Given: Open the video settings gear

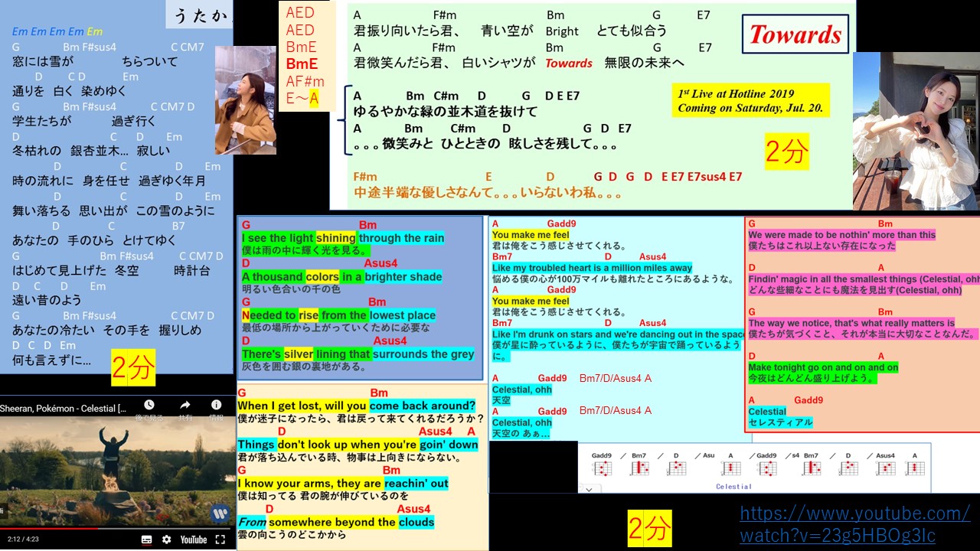Looking at the screenshot, I should tap(166, 540).
